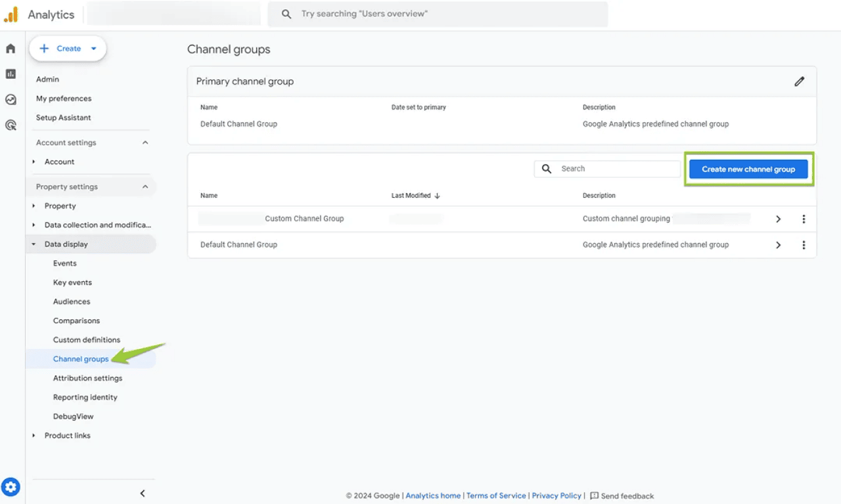Click the Admin gear icon at bottom left
Screen dimensions: 841x504
coord(10,487)
